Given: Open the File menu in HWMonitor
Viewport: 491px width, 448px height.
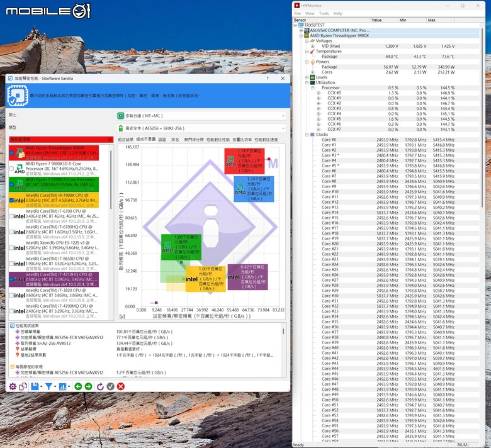Looking at the screenshot, I should [298, 13].
